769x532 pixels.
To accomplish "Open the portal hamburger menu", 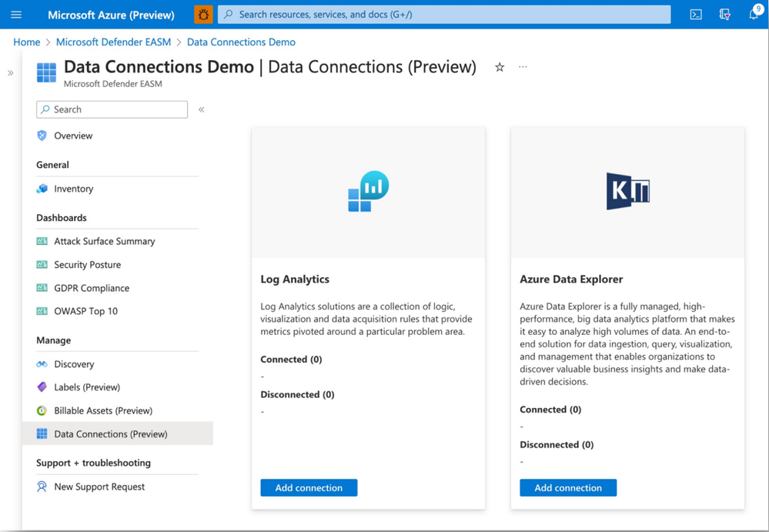I will coord(16,15).
